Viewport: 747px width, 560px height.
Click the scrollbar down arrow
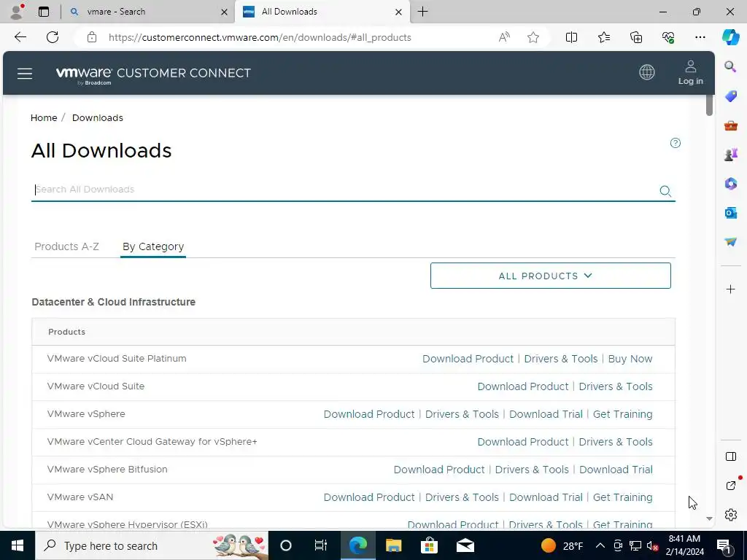coord(709,518)
